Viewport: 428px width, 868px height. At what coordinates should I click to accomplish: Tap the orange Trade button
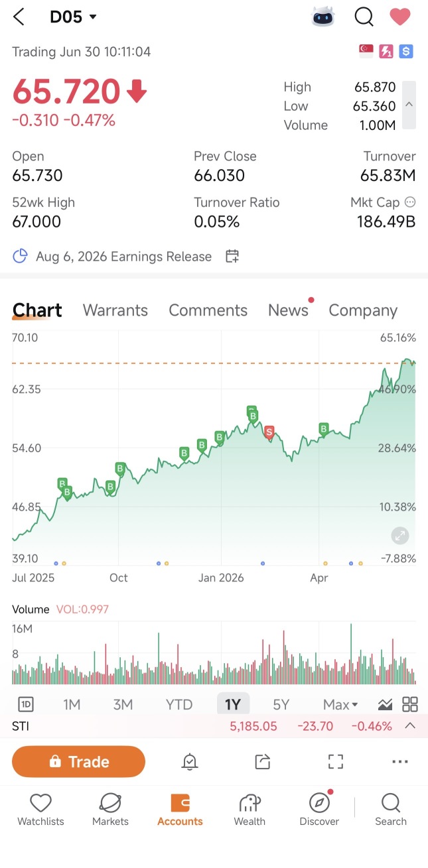tap(78, 761)
